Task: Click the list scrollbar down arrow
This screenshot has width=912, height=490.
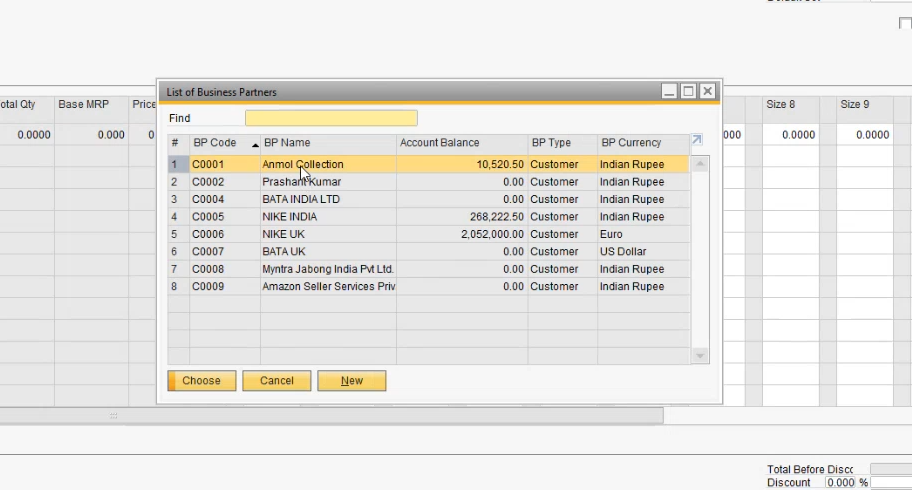Action: (x=700, y=355)
